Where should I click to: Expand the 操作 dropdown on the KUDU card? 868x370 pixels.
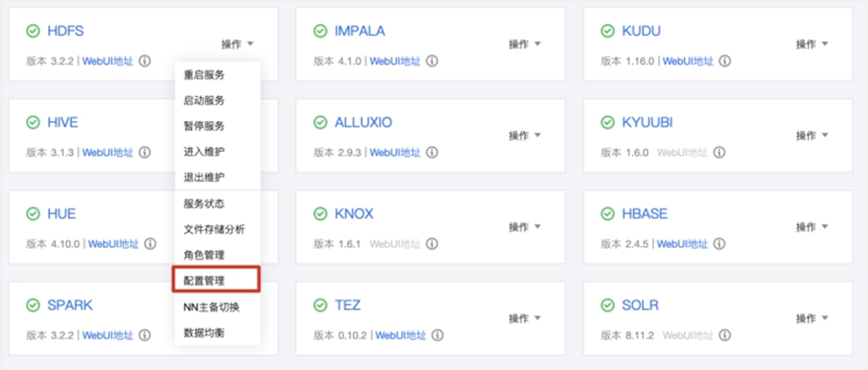point(812,44)
